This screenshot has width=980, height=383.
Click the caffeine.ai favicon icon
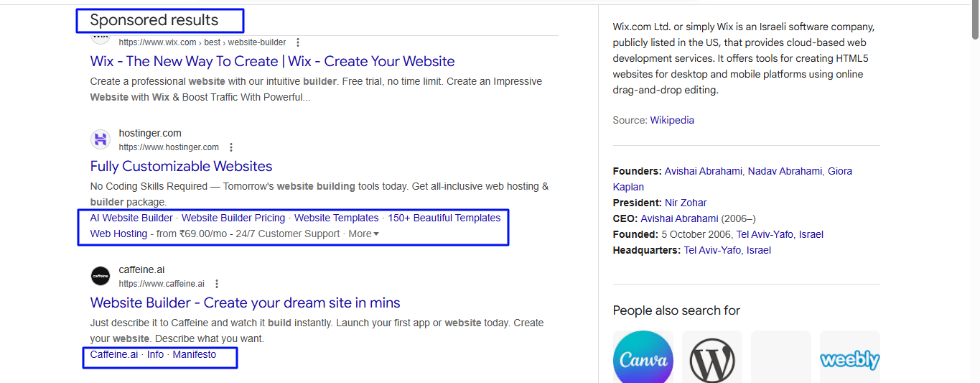pos(101,276)
